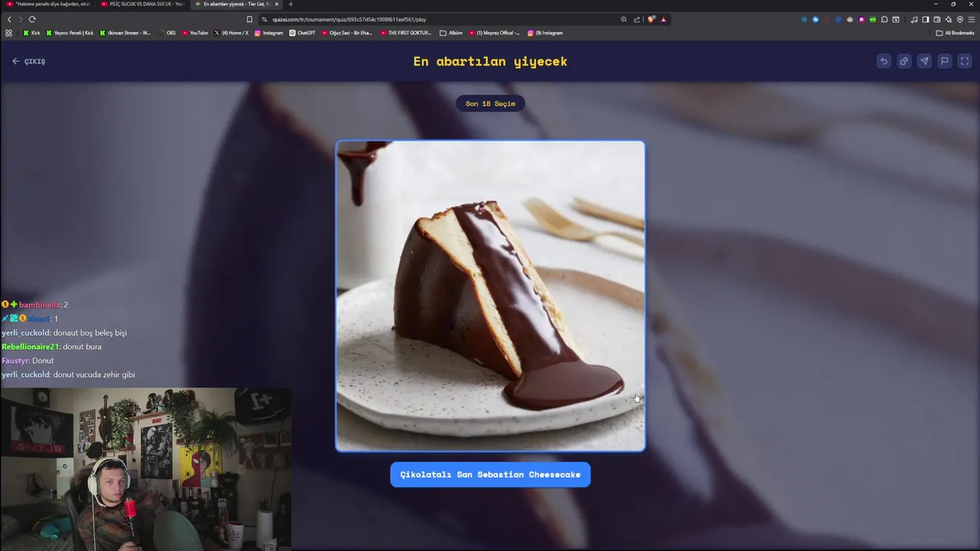This screenshot has height=551, width=980.
Task: Expand the All Bookmarks folder
Action: pos(955,33)
